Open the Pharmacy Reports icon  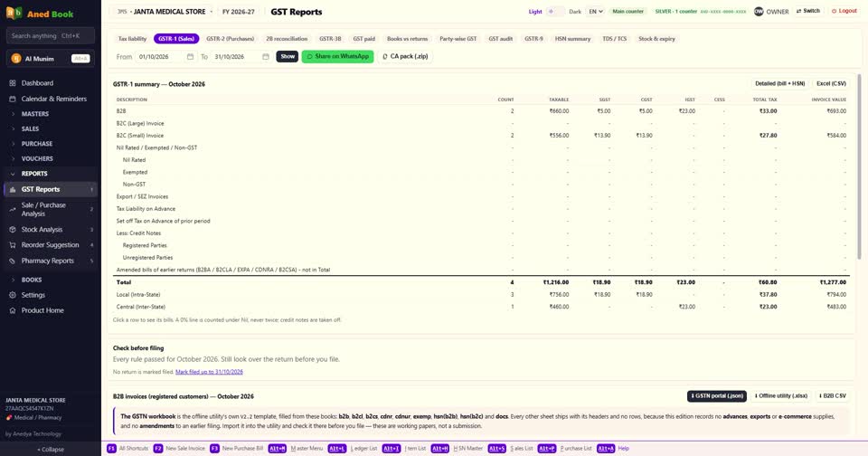coord(12,261)
